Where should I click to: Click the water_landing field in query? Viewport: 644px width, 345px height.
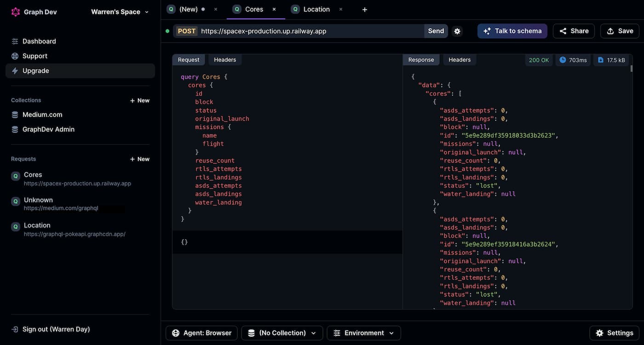[218, 202]
